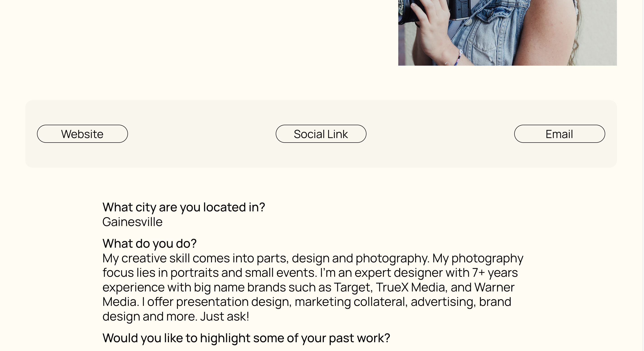Click the camera in the photo
The width and height of the screenshot is (644, 351).
pos(435,10)
